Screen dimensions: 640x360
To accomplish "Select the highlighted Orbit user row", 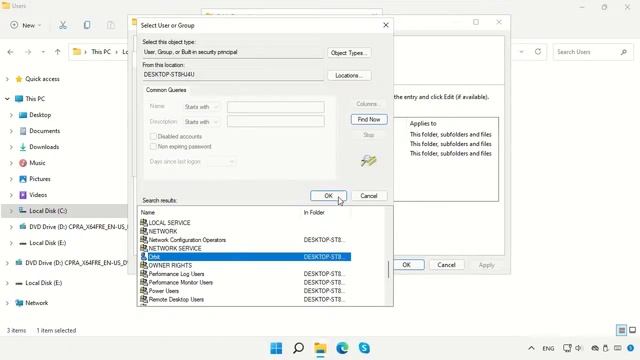I will (x=245, y=257).
